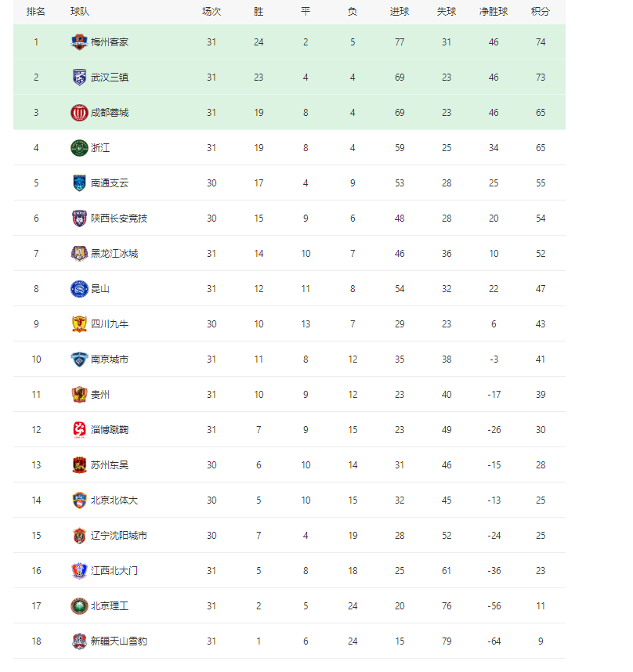Click the 江西北大门 team name
Image resolution: width=633 pixels, height=672 pixels.
(x=114, y=571)
